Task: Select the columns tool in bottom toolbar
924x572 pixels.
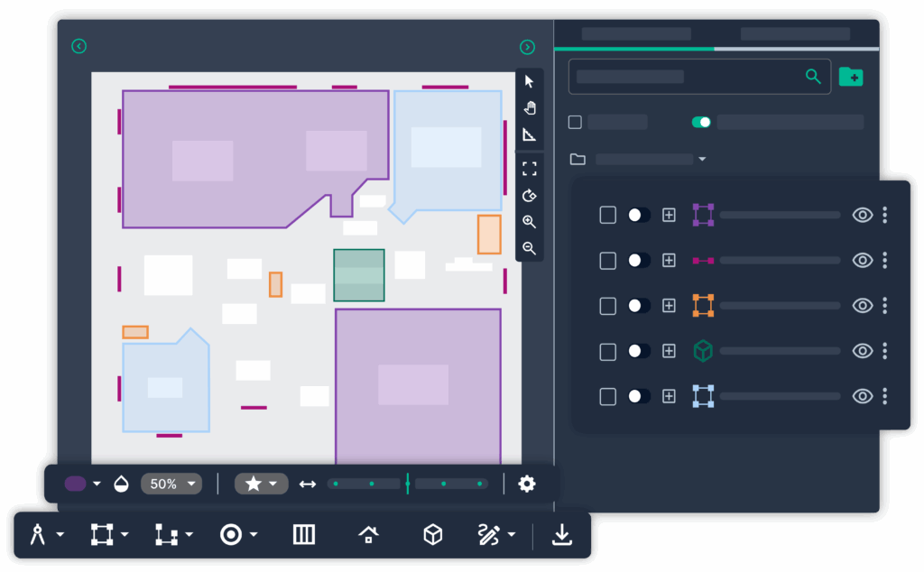Action: pos(304,535)
